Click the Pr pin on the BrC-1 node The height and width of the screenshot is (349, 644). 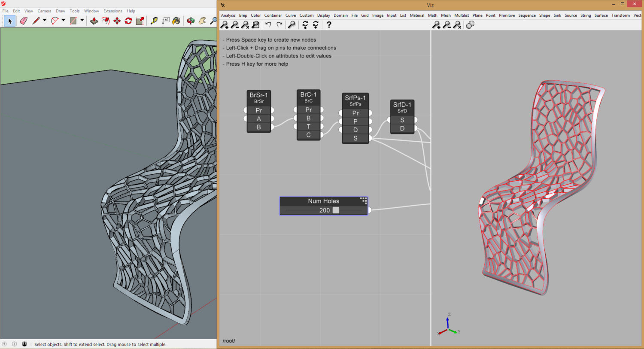tap(308, 110)
